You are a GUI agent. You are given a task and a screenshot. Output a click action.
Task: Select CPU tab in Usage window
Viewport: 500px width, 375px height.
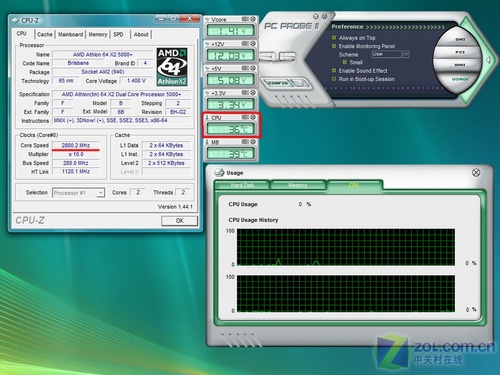pos(354,185)
